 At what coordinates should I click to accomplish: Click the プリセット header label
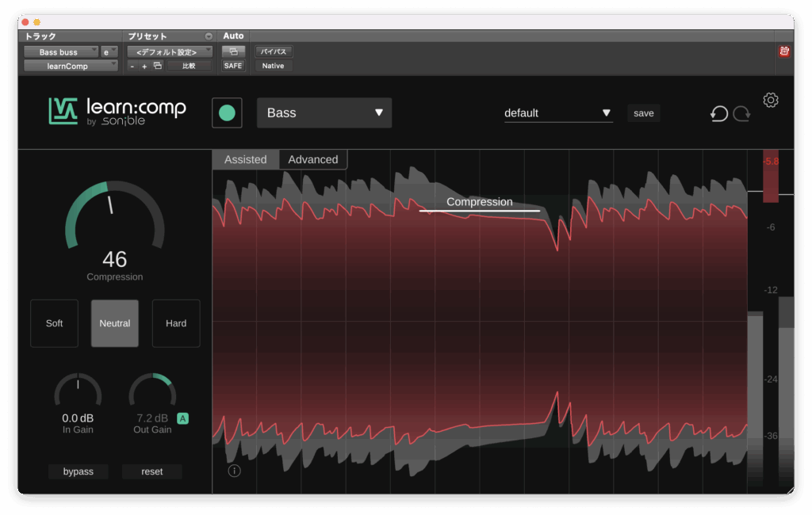(x=147, y=36)
